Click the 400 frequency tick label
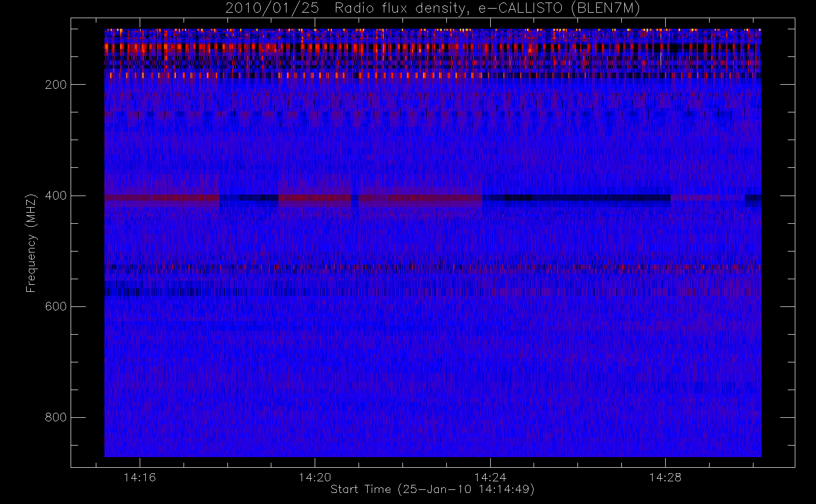 56,196
